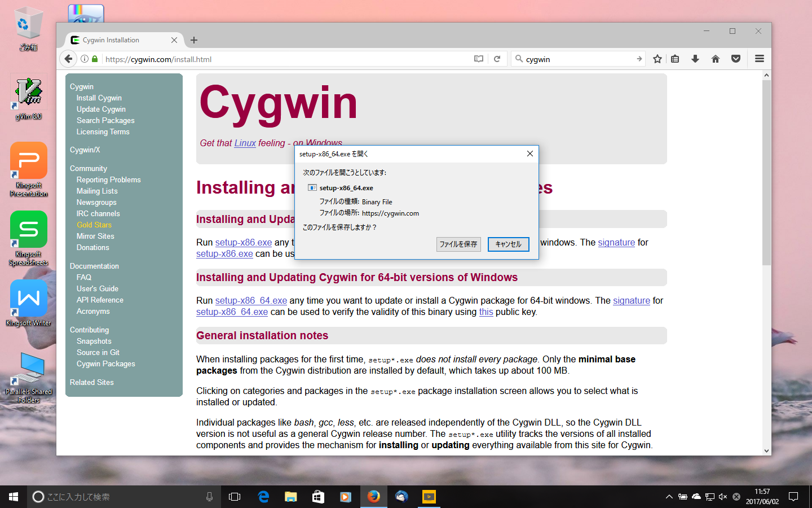The height and width of the screenshot is (508, 812).
Task: Select the ごみ箱 recycle bin icon
Action: 29,29
